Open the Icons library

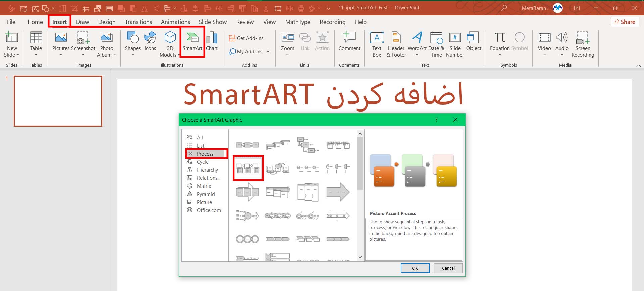(150, 42)
